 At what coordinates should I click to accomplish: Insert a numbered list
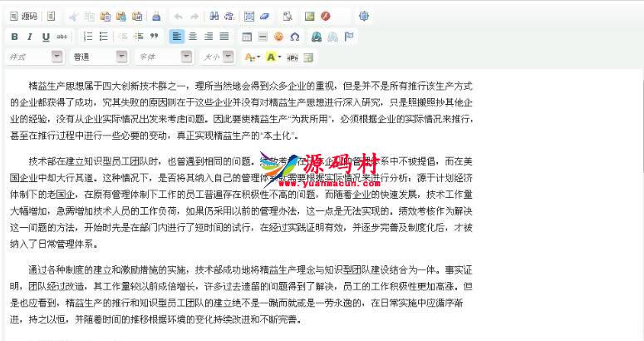[x=88, y=37]
